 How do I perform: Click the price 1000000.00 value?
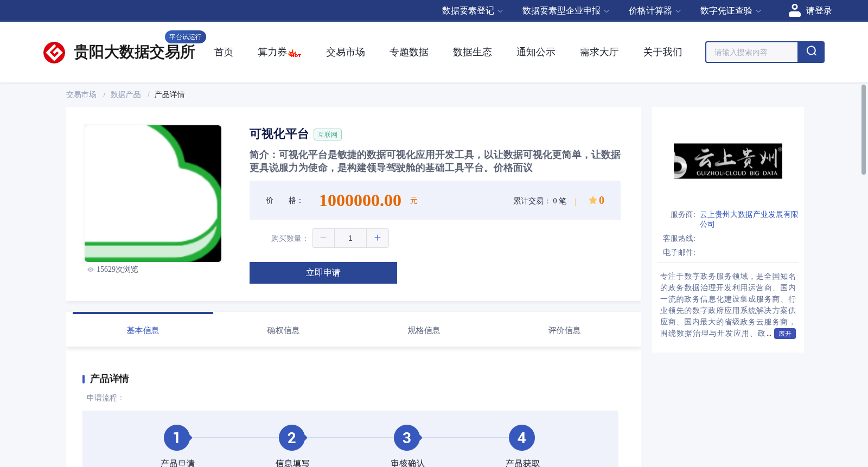pos(360,201)
